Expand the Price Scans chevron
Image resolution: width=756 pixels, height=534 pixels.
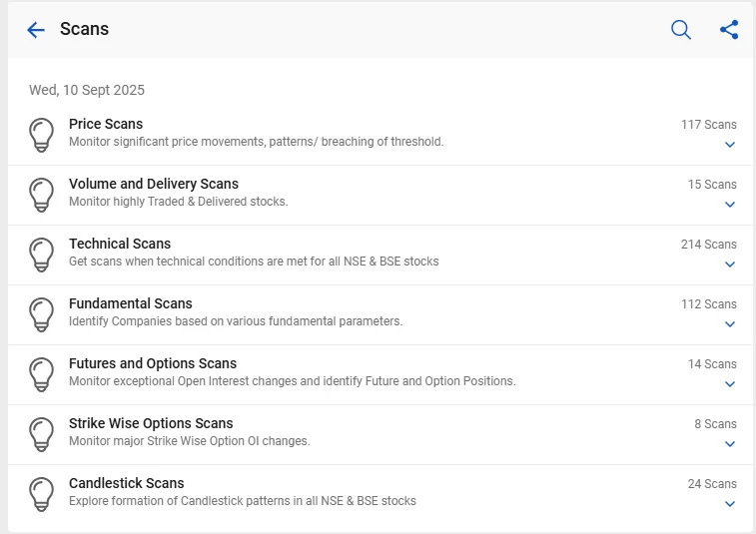click(730, 145)
